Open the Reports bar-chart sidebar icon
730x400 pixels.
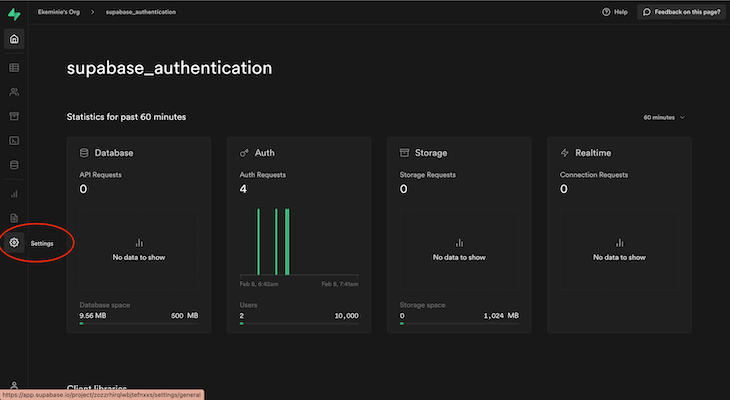(14, 194)
